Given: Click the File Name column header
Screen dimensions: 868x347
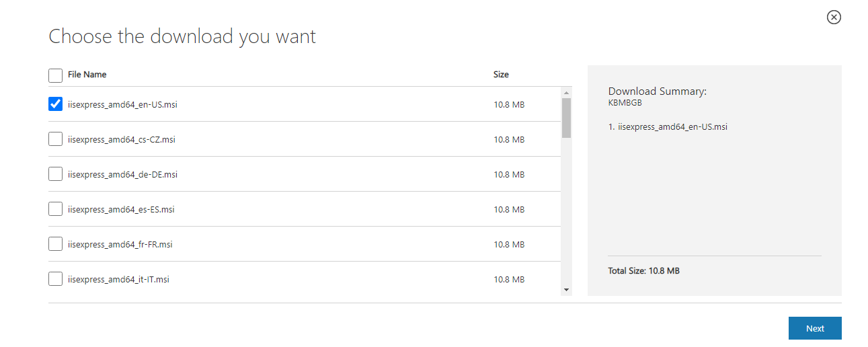Looking at the screenshot, I should pos(87,75).
